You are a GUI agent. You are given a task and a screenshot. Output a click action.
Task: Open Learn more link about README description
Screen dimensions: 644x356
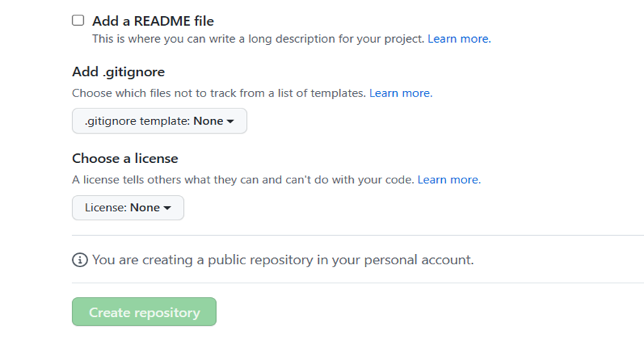(459, 38)
